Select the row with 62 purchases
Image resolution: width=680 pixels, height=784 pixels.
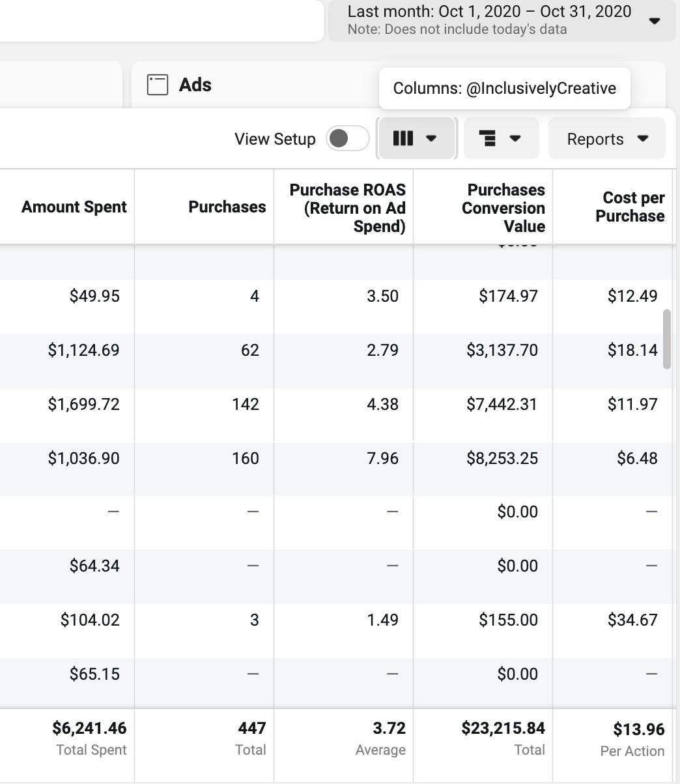[x=249, y=350]
